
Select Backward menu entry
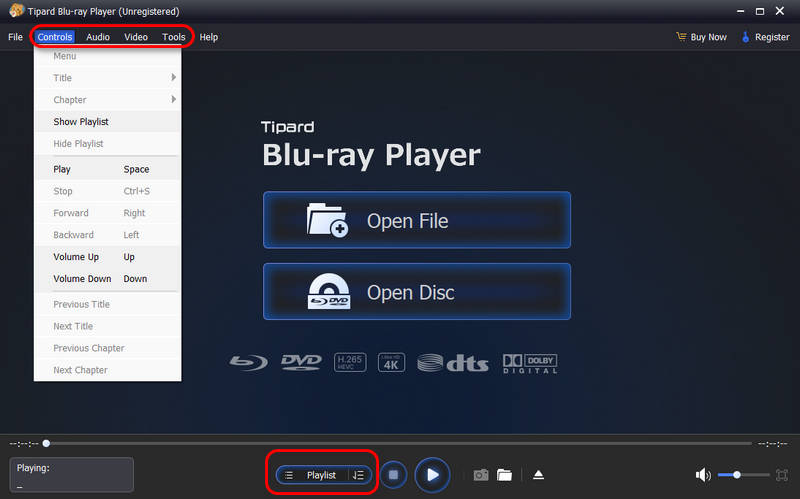pos(107,235)
